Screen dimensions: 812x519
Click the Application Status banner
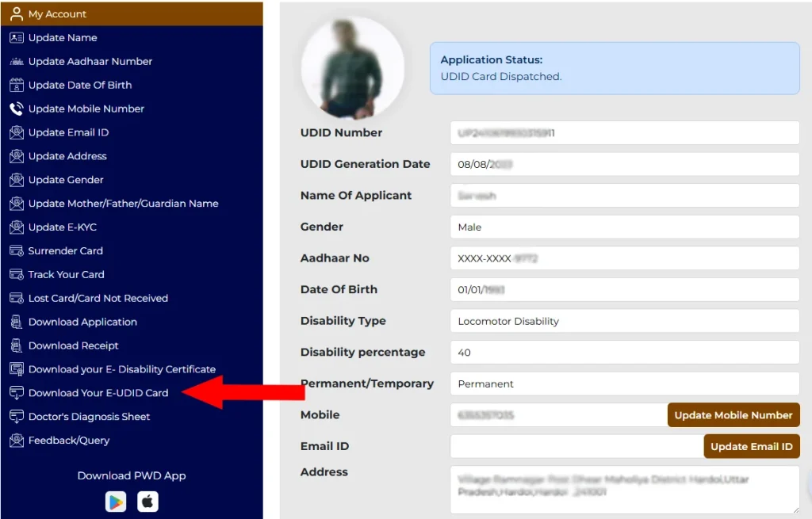[x=615, y=68]
